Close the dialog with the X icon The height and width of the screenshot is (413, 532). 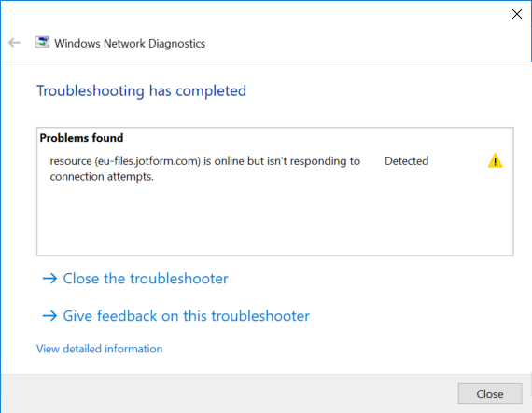[x=517, y=14]
